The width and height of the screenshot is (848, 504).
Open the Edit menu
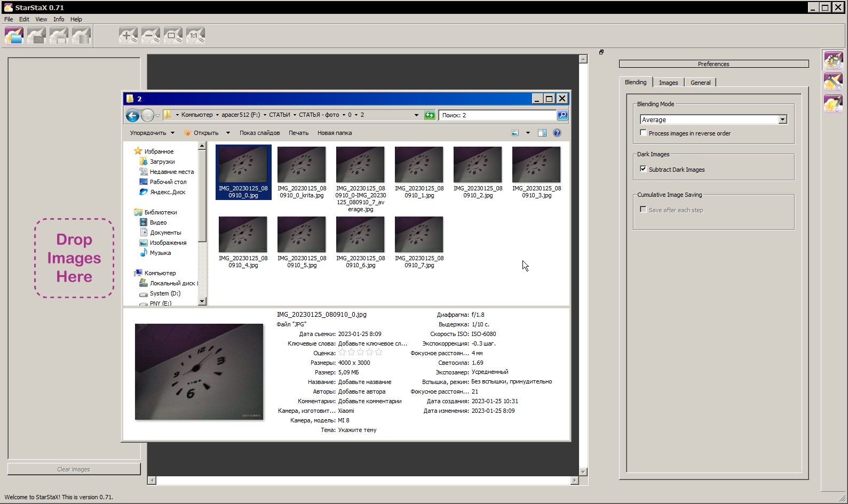[x=24, y=19]
